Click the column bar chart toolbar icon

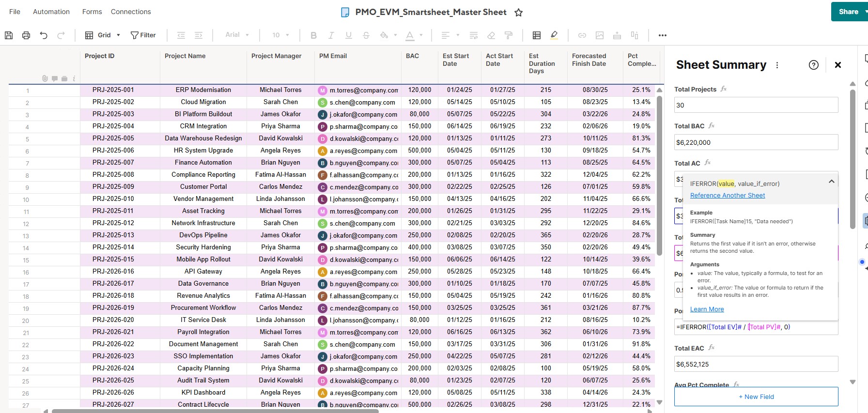point(635,35)
